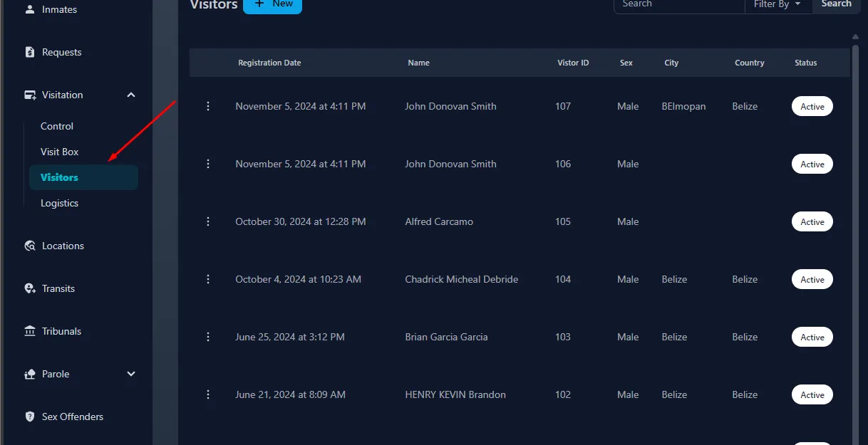Click the Requests document icon
Viewport: 868px width, 445px height.
pyautogui.click(x=30, y=52)
